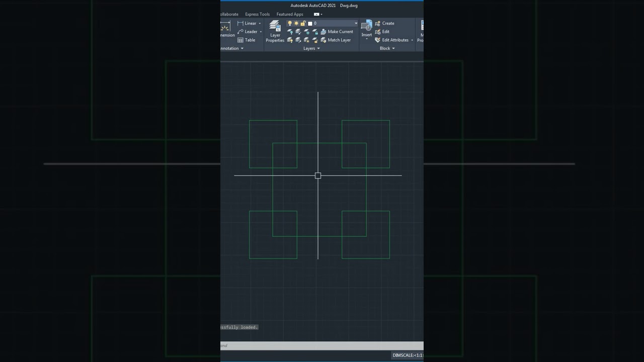This screenshot has height=362, width=644.
Task: Click layer 0 white color swatch
Action: coord(310,24)
